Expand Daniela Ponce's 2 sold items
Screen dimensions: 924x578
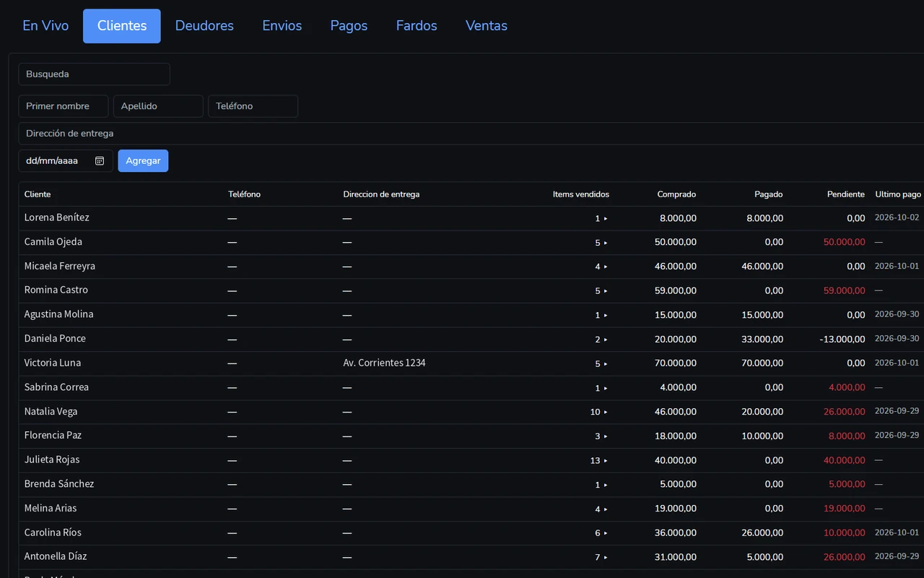[606, 340]
